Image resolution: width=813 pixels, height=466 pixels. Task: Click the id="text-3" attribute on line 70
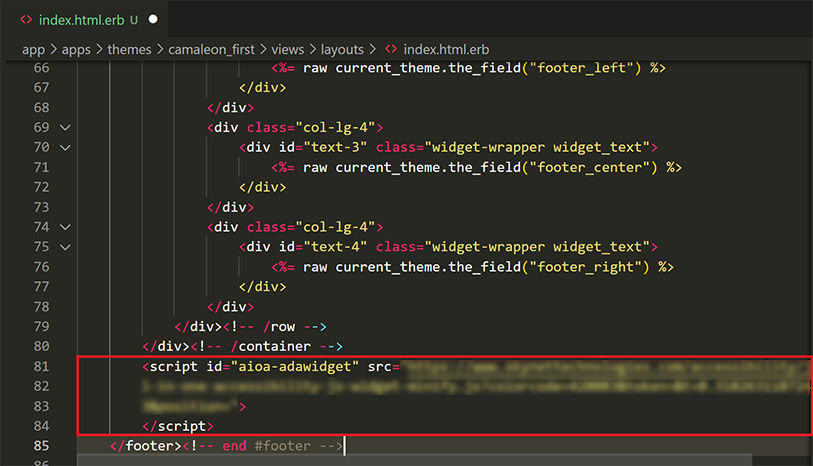tap(323, 147)
